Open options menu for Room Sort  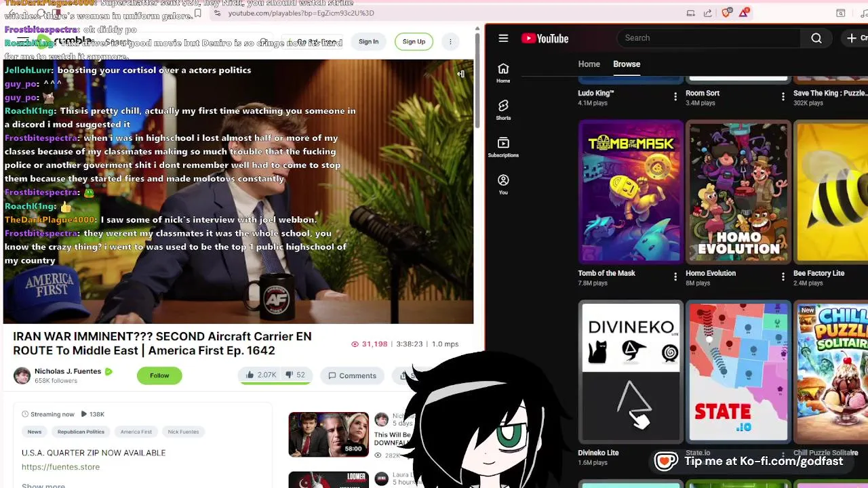point(783,97)
